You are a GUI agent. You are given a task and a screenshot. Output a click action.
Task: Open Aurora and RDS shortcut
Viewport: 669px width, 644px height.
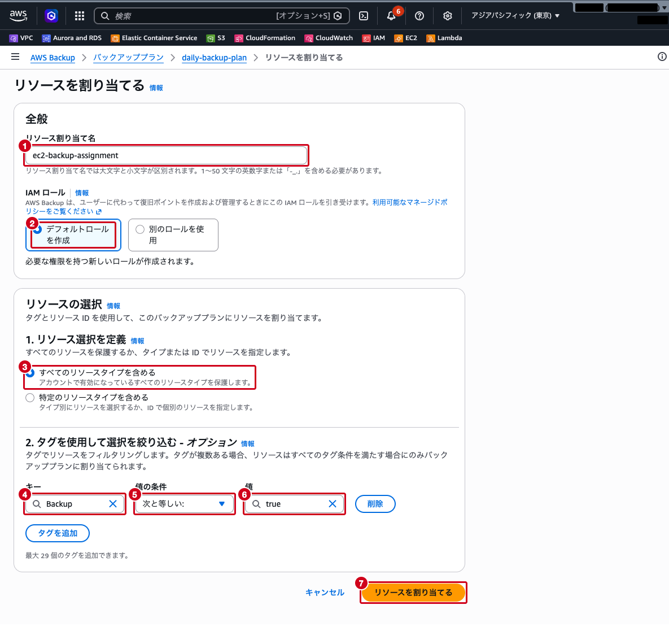[x=72, y=38]
